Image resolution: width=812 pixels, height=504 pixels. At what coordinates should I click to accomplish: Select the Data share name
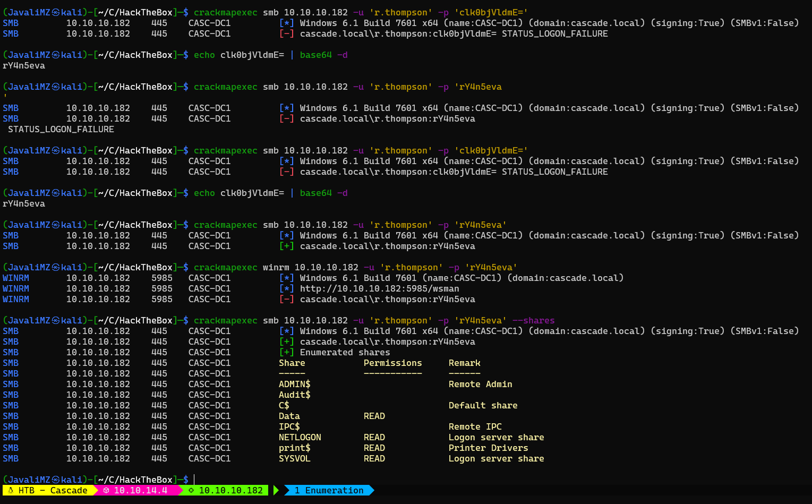(289, 416)
